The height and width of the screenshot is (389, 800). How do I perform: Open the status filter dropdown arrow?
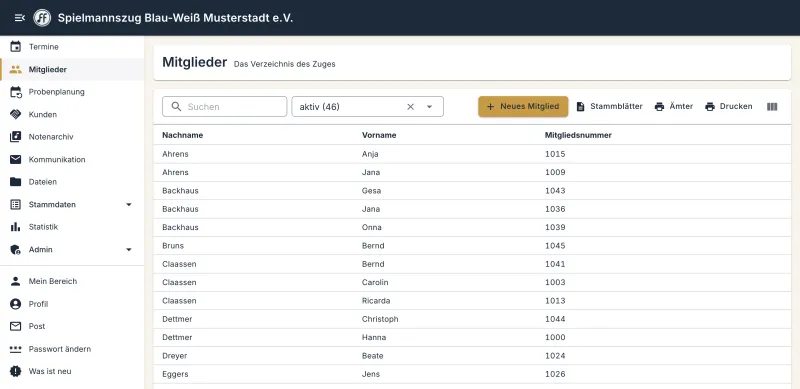430,107
